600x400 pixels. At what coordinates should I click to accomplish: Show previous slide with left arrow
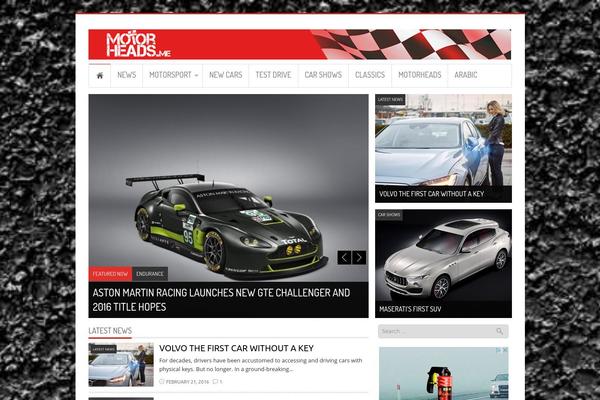[344, 258]
